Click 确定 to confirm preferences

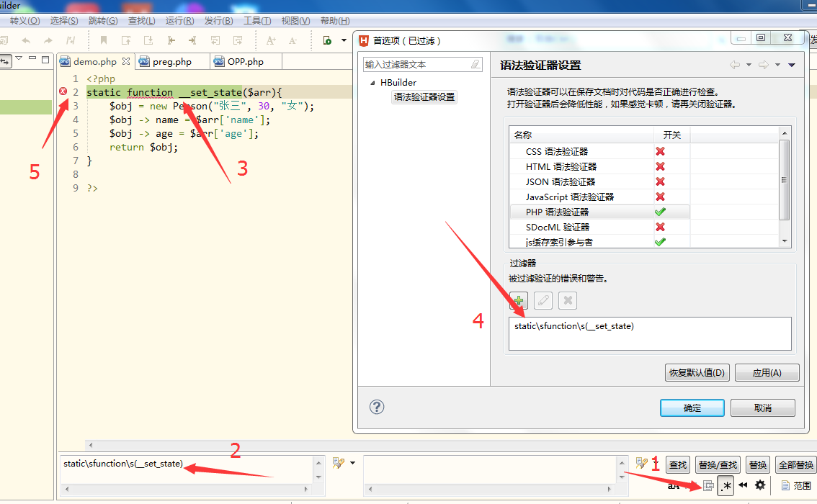(x=692, y=408)
